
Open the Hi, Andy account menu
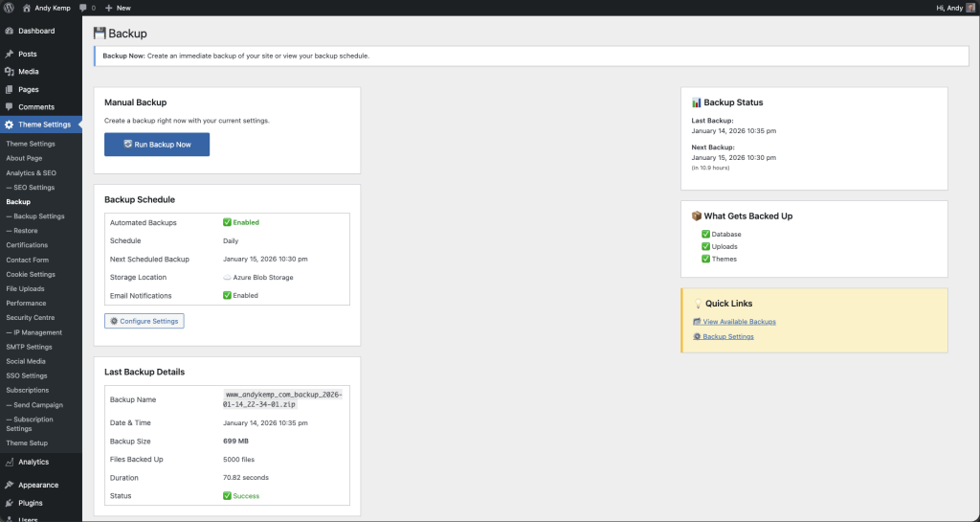[x=950, y=7]
